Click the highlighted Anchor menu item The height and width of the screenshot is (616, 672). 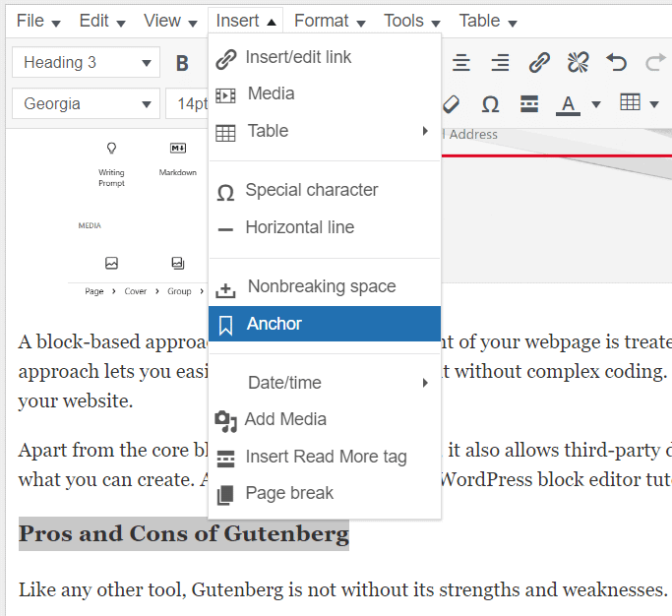325,324
